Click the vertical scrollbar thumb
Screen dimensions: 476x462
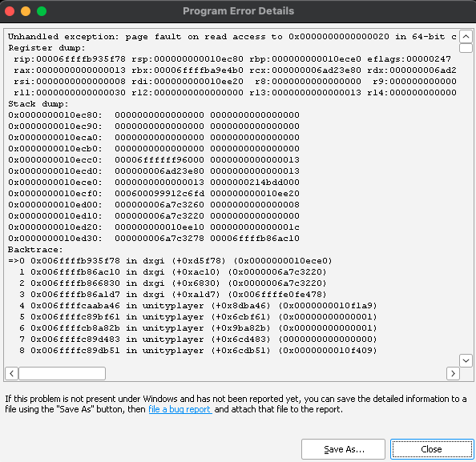(x=466, y=48)
